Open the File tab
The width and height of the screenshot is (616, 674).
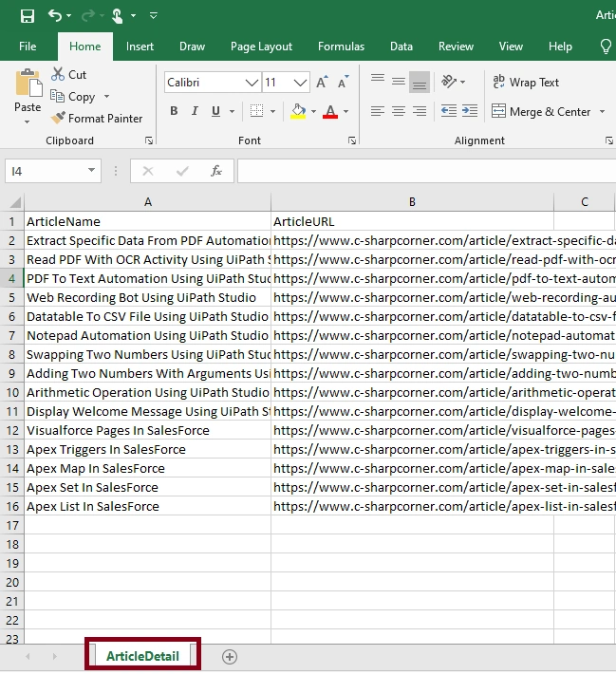click(x=28, y=47)
